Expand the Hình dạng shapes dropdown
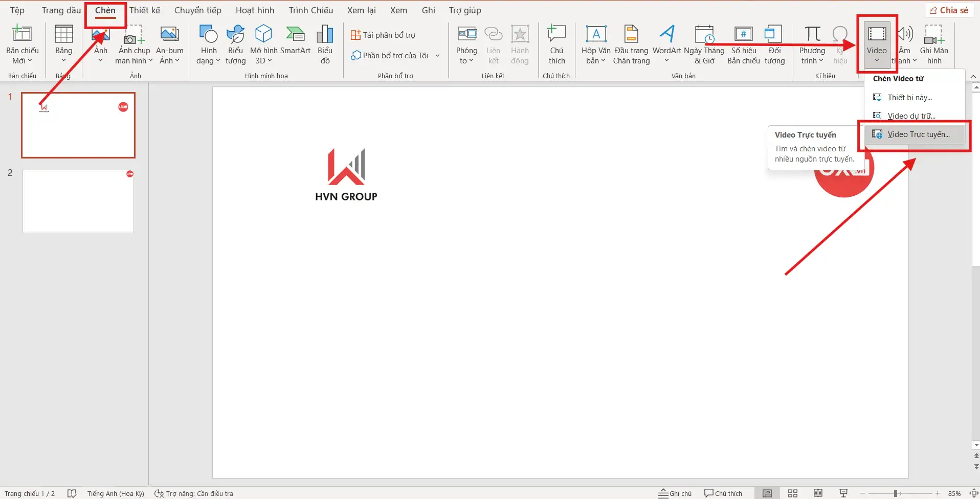Viewport: 980px width, 499px height. 208,55
